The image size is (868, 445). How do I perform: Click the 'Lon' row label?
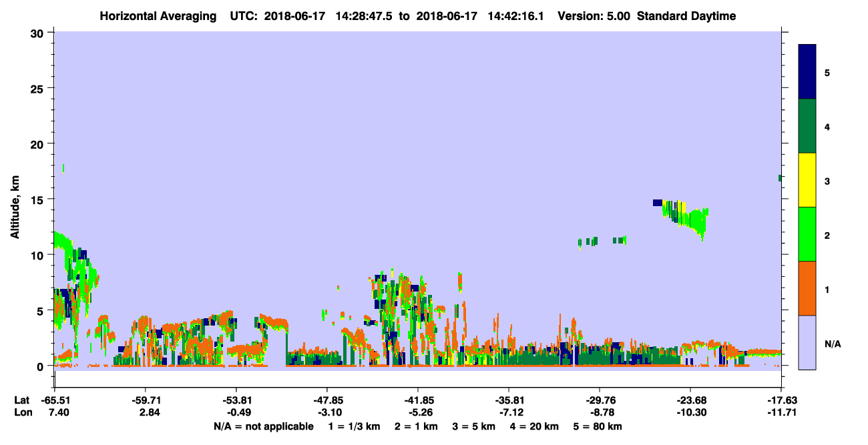point(22,413)
